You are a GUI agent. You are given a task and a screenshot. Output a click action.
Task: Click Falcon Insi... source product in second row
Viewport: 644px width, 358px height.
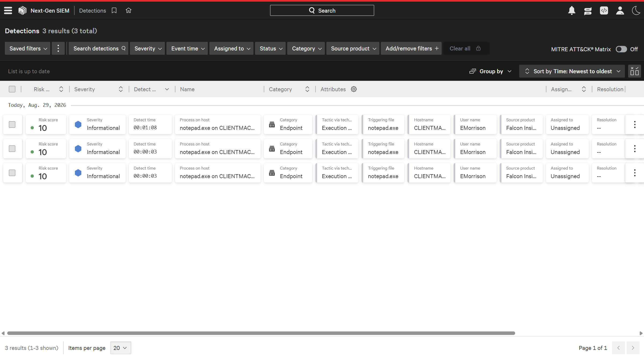[521, 152]
